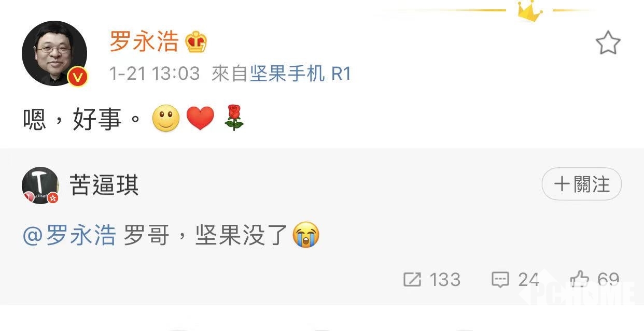Viewport: 644px width, 331px height.
Task: Open 坚果手机 R1 source link
Action: pos(301,74)
